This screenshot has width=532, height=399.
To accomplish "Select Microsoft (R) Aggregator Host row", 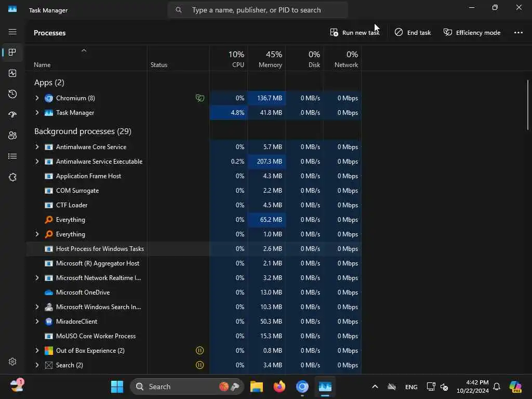I will [x=194, y=263].
